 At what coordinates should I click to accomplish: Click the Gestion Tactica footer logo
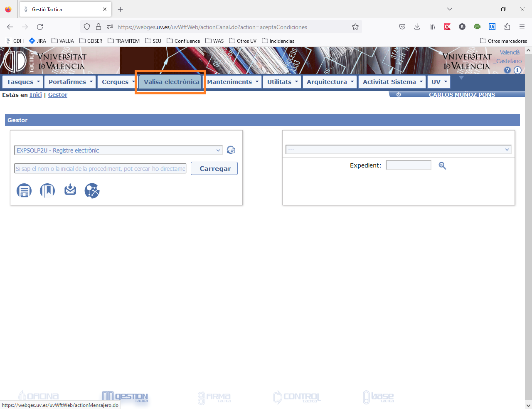125,397
